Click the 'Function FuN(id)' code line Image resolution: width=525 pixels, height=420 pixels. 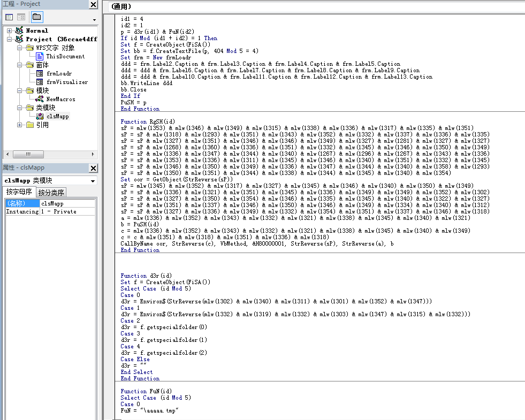click(x=146, y=391)
